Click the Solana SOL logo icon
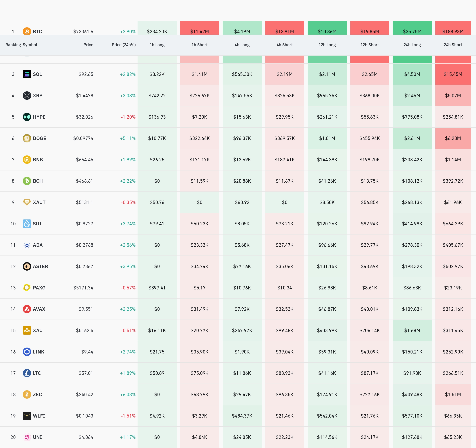Screen dimensions: 476x448 (27, 74)
